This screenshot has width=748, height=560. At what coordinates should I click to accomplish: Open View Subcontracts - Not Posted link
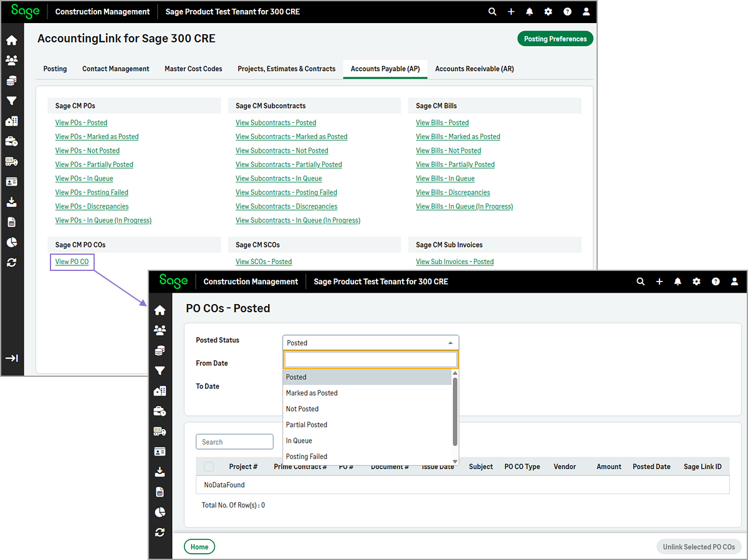coord(282,151)
